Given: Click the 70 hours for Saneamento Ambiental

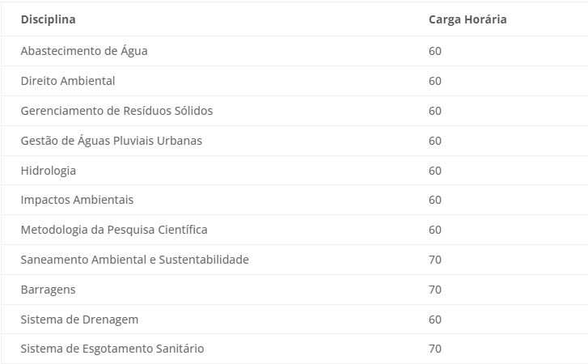Looking at the screenshot, I should [x=435, y=260].
